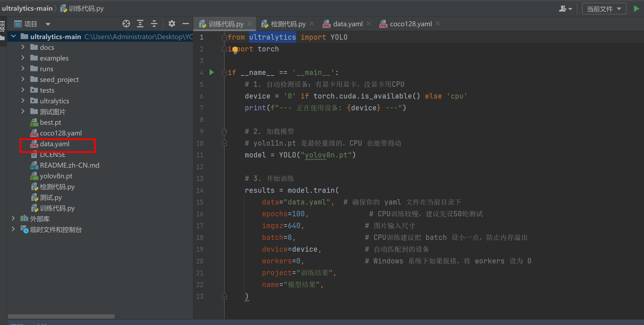The width and height of the screenshot is (644, 325).
Task: Click the yellow lightbulb intention icon
Action: tap(235, 50)
